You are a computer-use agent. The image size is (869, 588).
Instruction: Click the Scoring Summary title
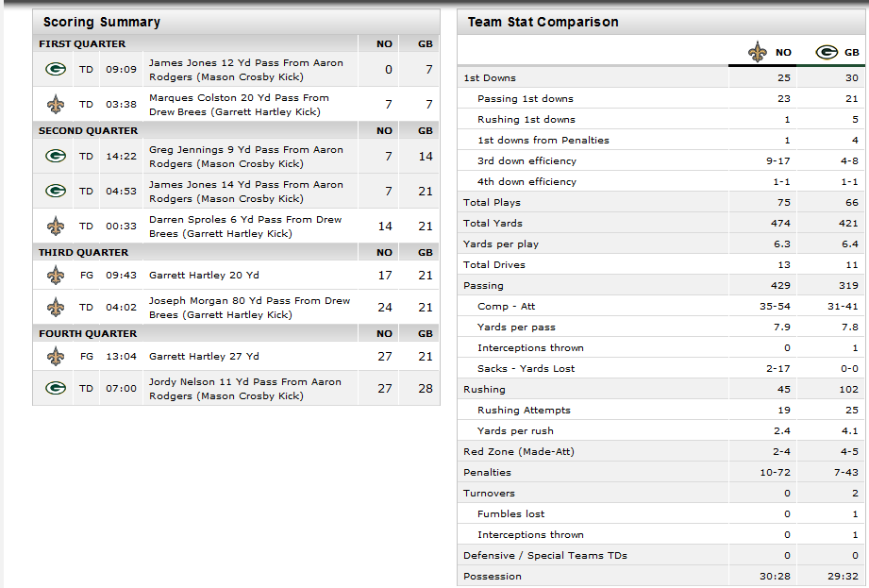[102, 22]
